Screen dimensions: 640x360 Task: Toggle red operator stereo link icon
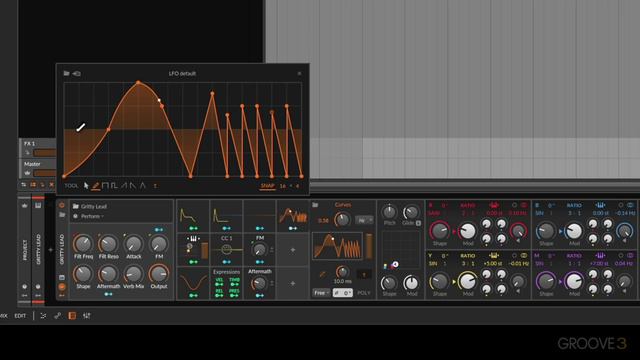[524, 205]
